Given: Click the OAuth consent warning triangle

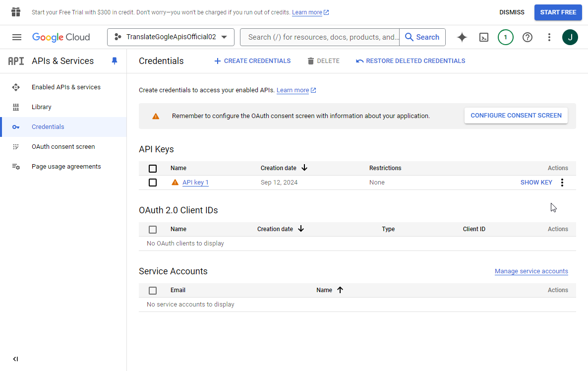Looking at the screenshot, I should (x=156, y=116).
